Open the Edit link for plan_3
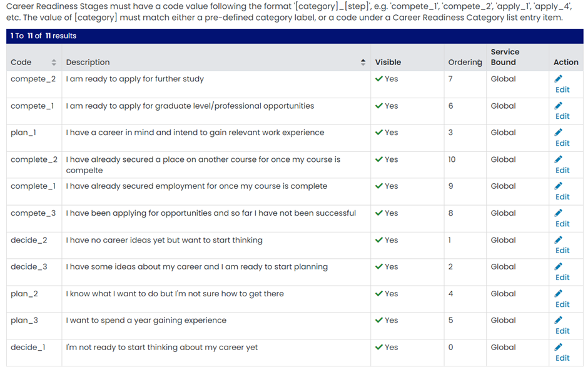The height and width of the screenshot is (367, 588). 562,331
